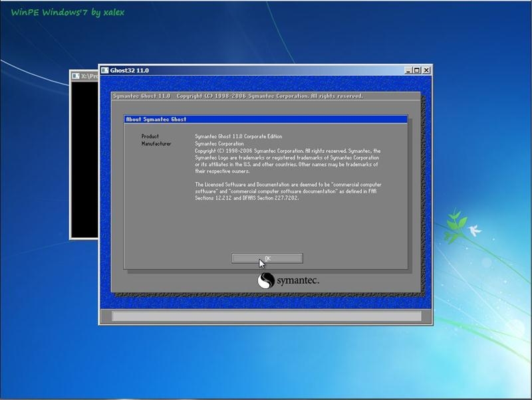
Task: Click 'Symantec Ghost 11.0 Corporate Edition' text
Action: point(239,136)
